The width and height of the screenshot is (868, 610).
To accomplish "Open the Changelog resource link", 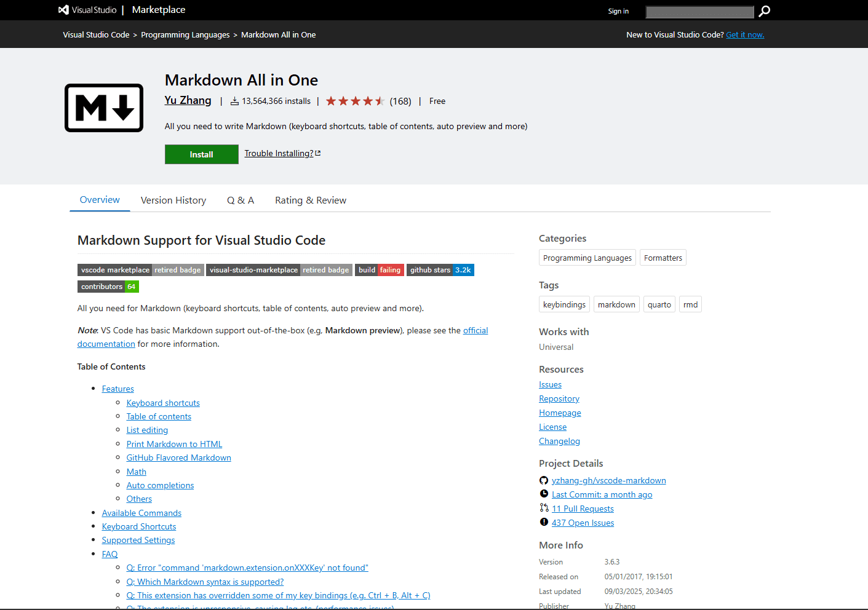I will tap(560, 441).
